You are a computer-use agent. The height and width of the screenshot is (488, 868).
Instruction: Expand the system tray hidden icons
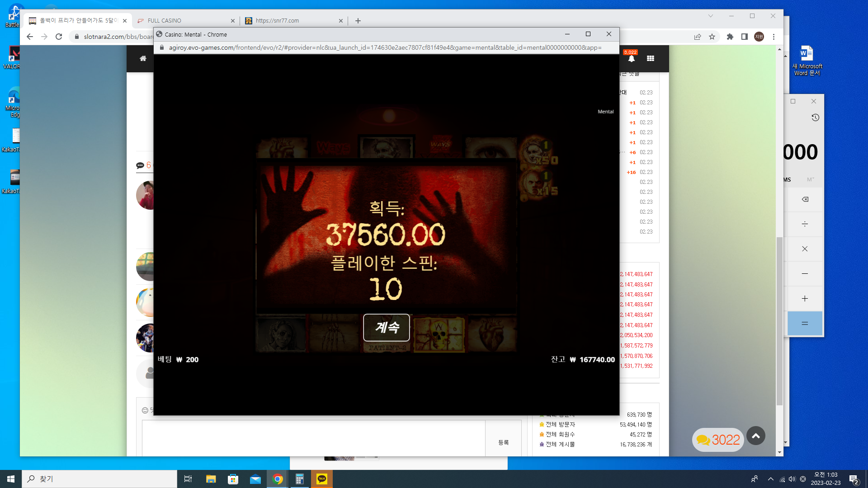[x=770, y=479]
